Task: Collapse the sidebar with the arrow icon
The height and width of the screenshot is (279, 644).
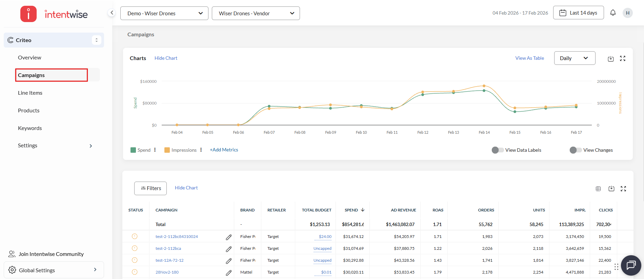Action: [112, 13]
